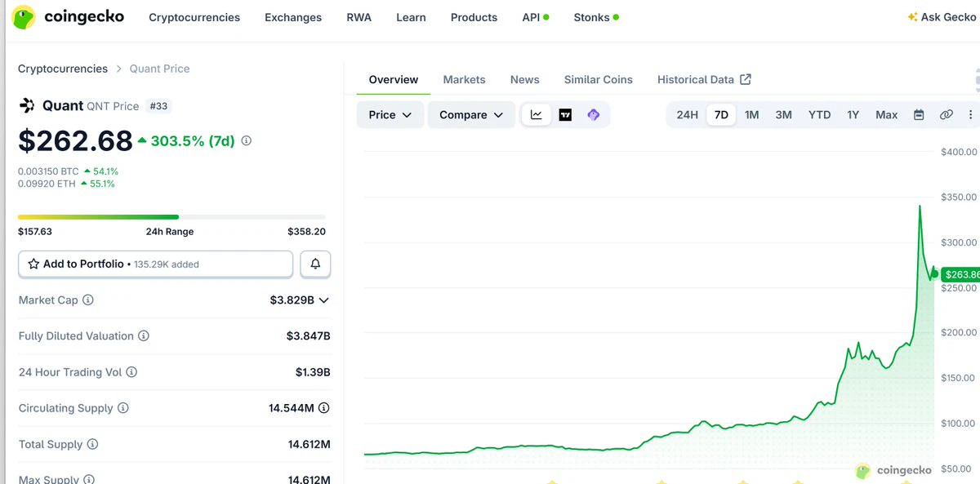Click the $3.847B valuation value
The image size is (980, 484).
308,336
